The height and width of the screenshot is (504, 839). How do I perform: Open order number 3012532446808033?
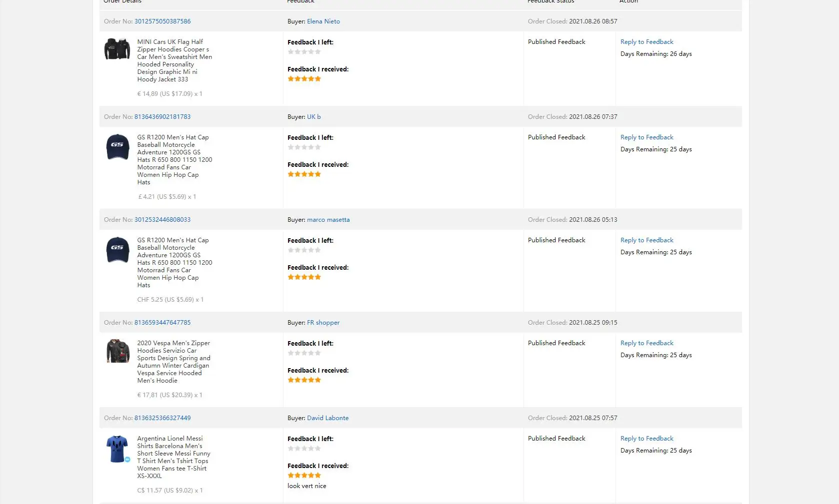162,220
